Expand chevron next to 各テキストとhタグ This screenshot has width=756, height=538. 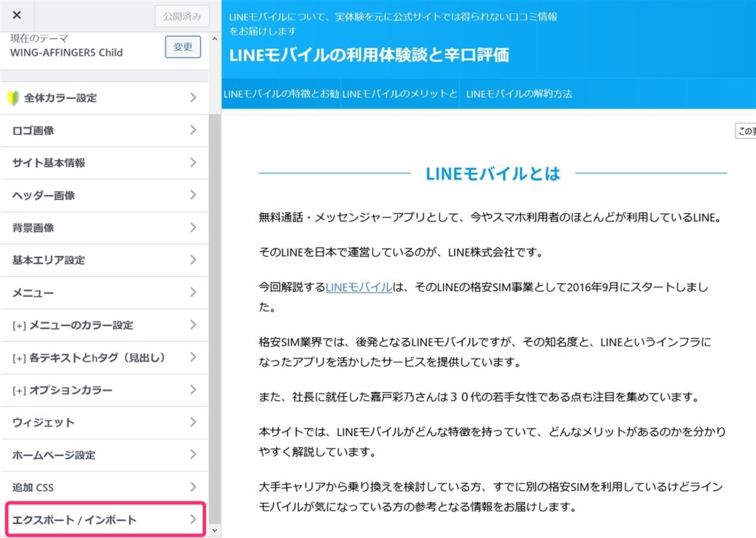pyautogui.click(x=193, y=357)
